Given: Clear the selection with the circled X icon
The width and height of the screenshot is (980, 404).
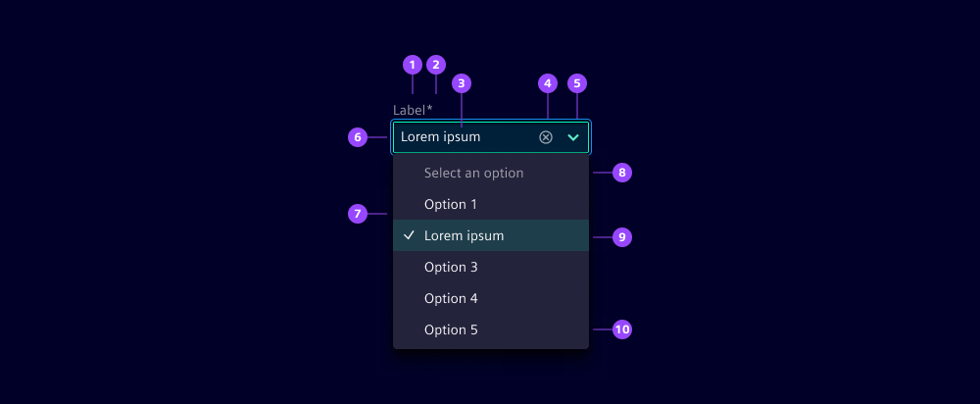Looking at the screenshot, I should tap(546, 137).
